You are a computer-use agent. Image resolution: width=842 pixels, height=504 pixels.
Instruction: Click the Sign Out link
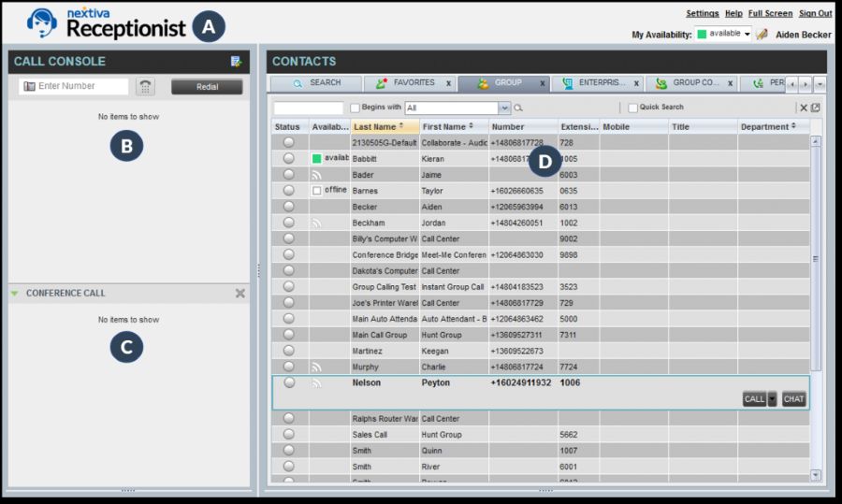tap(815, 13)
